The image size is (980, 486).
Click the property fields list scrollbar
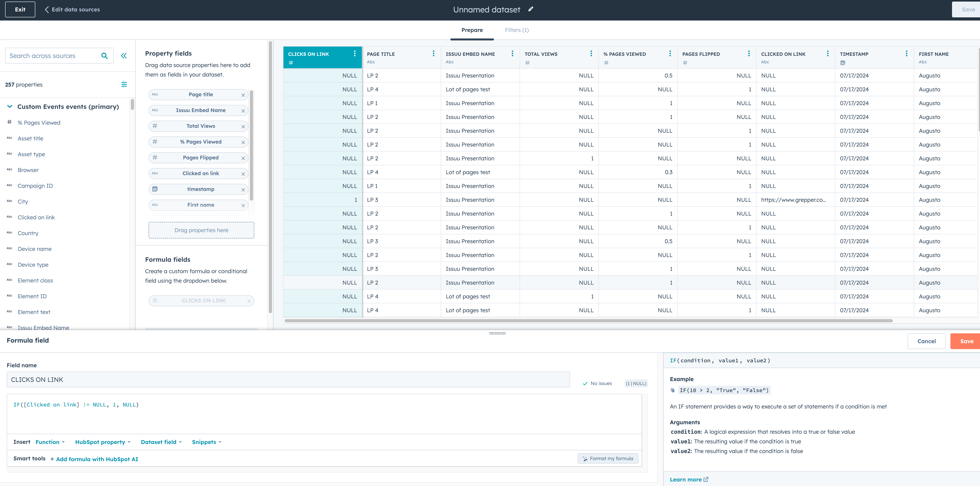click(252, 145)
